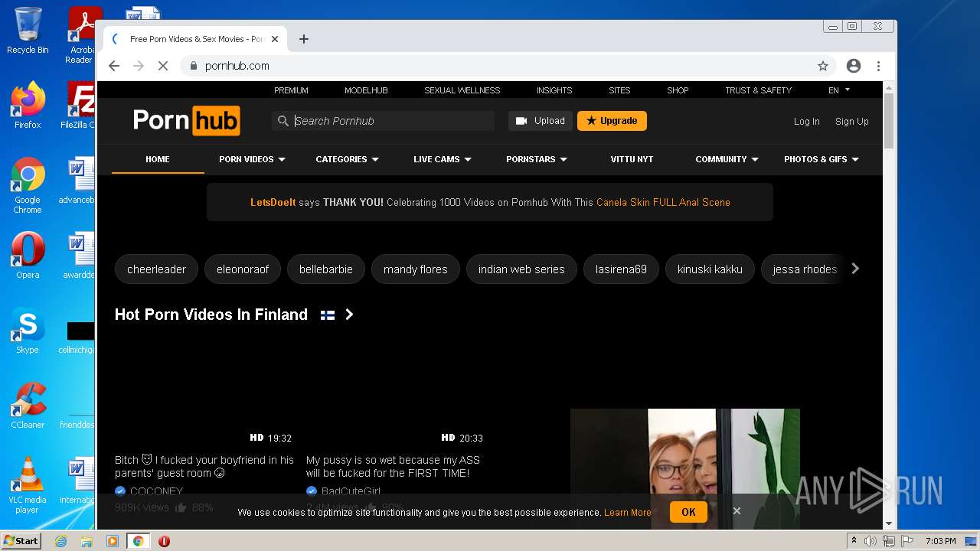Open the CCleaner desktop icon
The height and width of the screenshot is (551, 980).
click(28, 405)
